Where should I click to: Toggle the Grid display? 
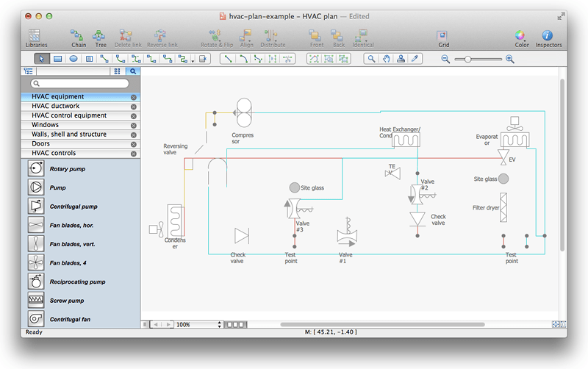443,38
